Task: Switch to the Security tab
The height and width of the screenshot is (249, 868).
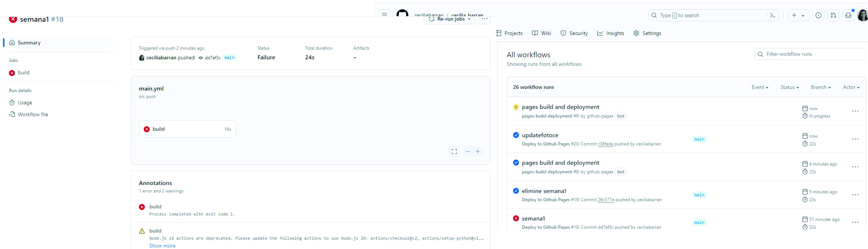Action: pos(574,33)
